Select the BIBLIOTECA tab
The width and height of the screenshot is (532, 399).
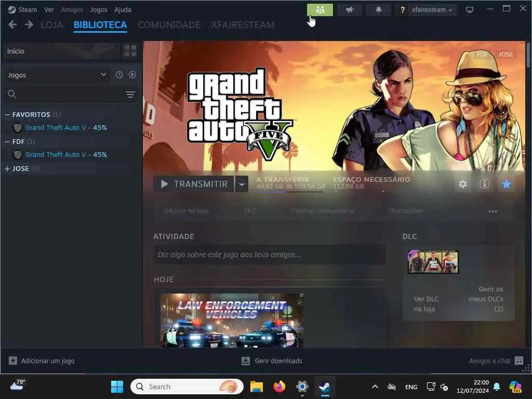(100, 25)
